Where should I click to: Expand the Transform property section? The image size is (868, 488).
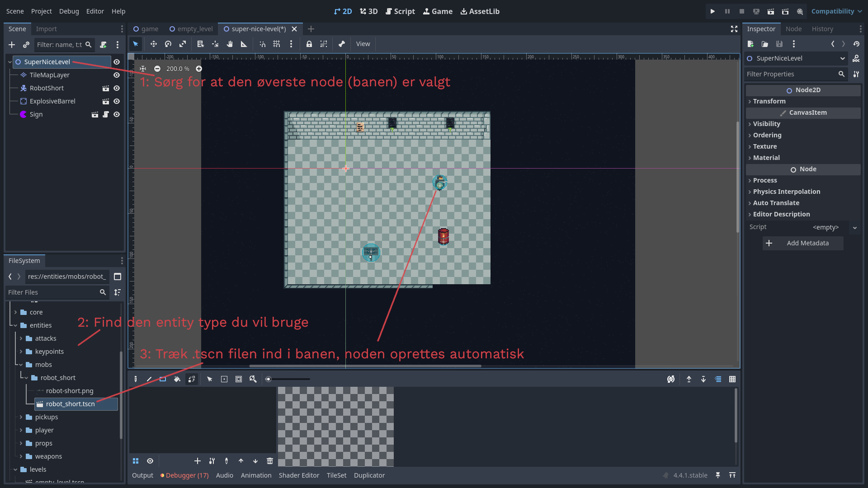point(769,101)
